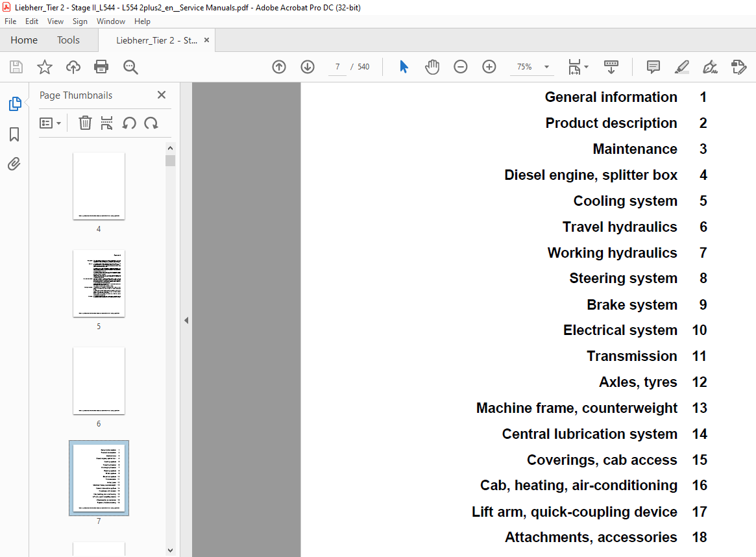This screenshot has width=756, height=557.
Task: Click the print pages thumbnail icon
Action: point(106,123)
